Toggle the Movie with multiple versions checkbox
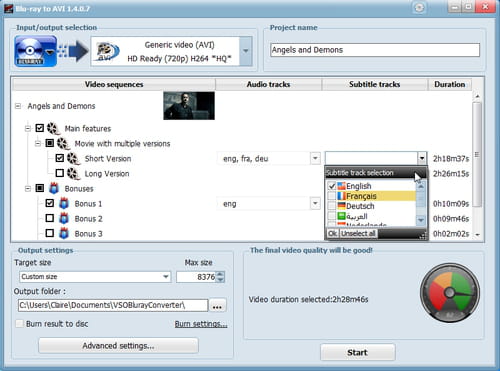 pyautogui.click(x=50, y=143)
